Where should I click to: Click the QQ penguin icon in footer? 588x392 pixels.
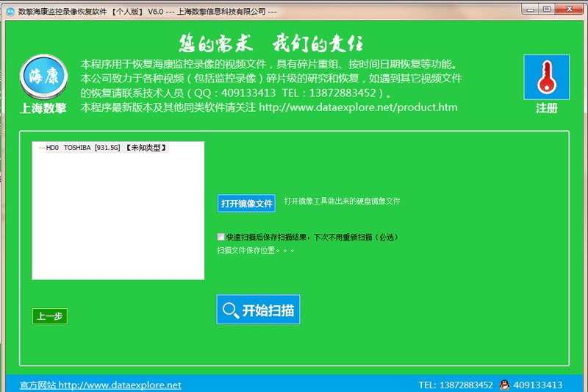click(504, 385)
